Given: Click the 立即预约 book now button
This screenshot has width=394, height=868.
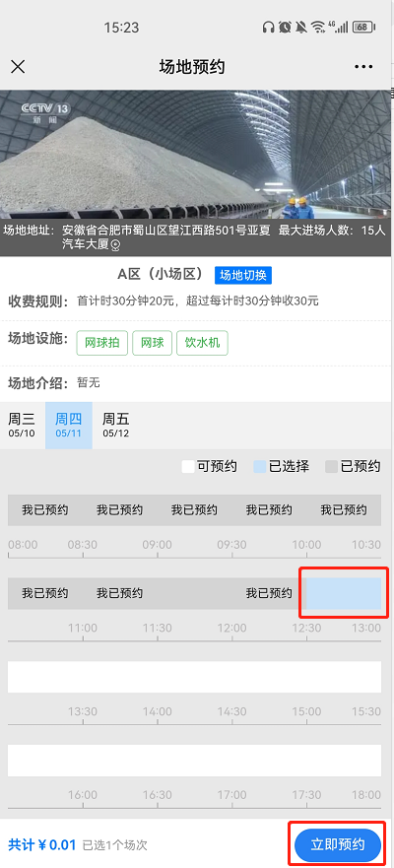Looking at the screenshot, I should click(338, 844).
